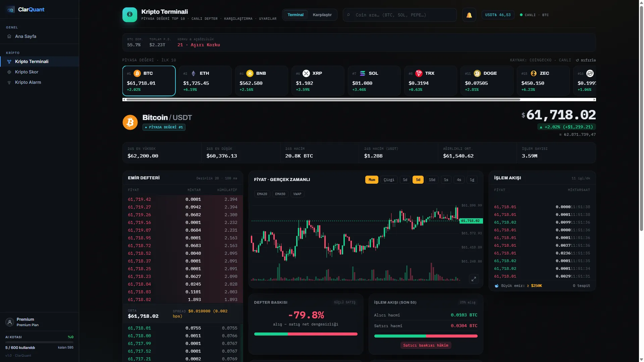644x362 pixels.
Task: Open the notification bell icon
Action: coord(469,15)
